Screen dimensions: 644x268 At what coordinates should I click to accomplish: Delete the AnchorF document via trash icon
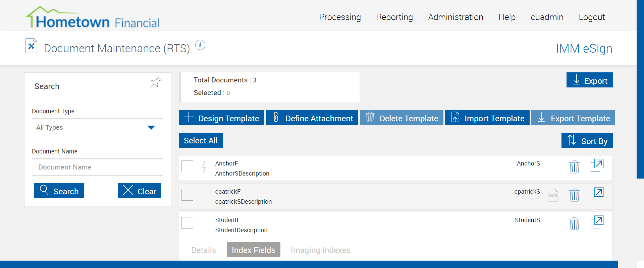pos(574,166)
